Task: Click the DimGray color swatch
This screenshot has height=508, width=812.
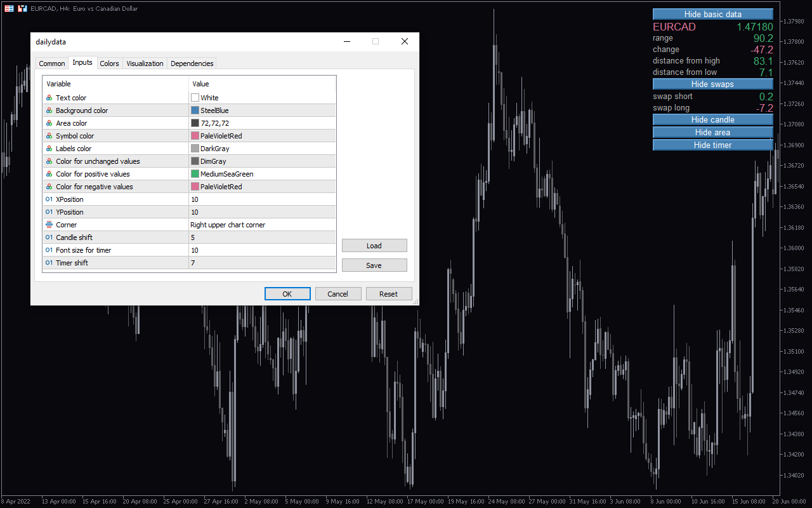Action: 195,161
